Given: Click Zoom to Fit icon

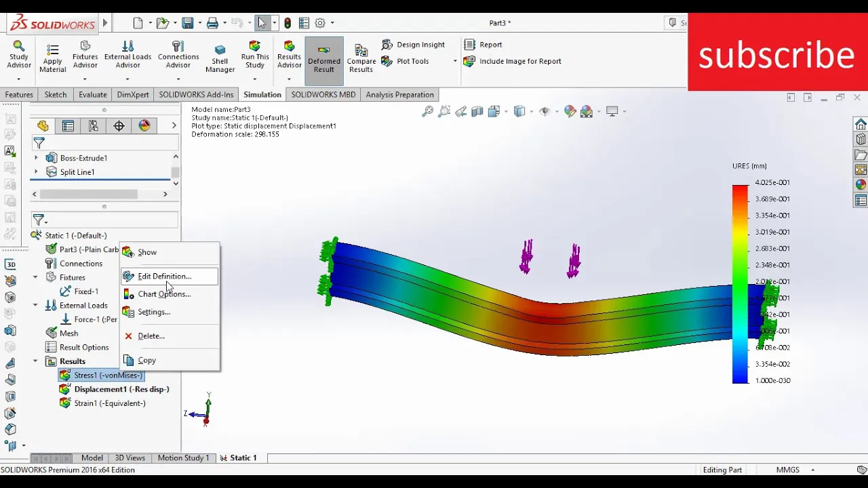Looking at the screenshot, I should click(x=427, y=112).
